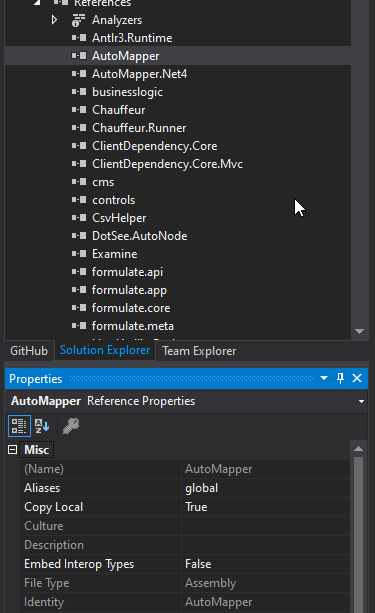Click the Antlr3.Runtime reference icon
Image resolution: width=375 pixels, height=613 pixels.
79,38
